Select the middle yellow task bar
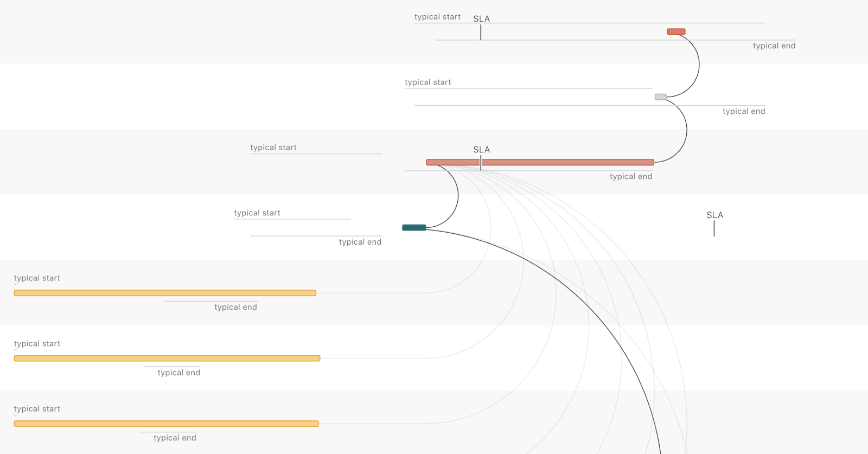This screenshot has height=454, width=868. (167, 358)
